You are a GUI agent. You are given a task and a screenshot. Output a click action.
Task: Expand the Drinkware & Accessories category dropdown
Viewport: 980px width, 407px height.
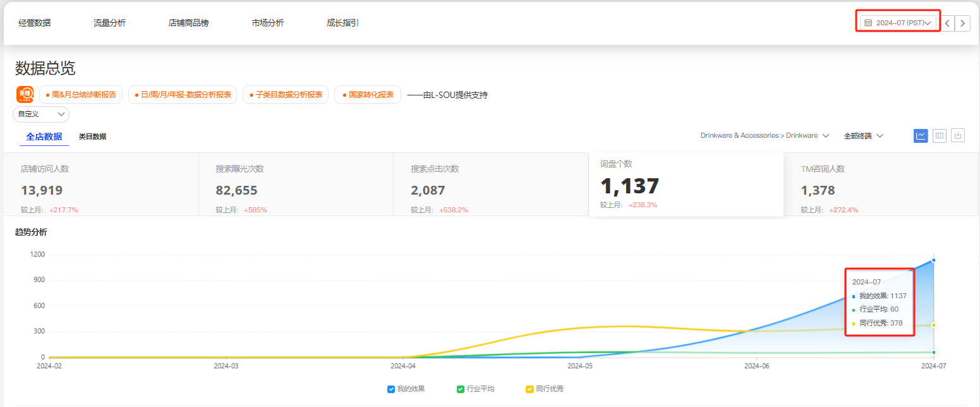765,136
